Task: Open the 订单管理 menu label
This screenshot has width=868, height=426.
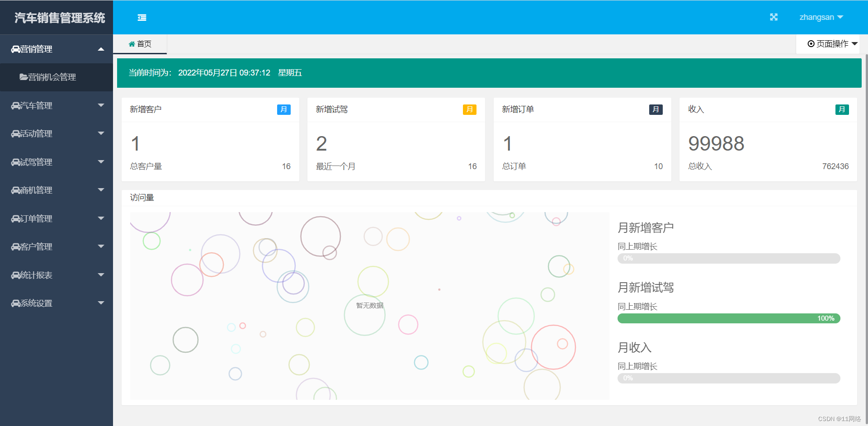Action: 37,219
